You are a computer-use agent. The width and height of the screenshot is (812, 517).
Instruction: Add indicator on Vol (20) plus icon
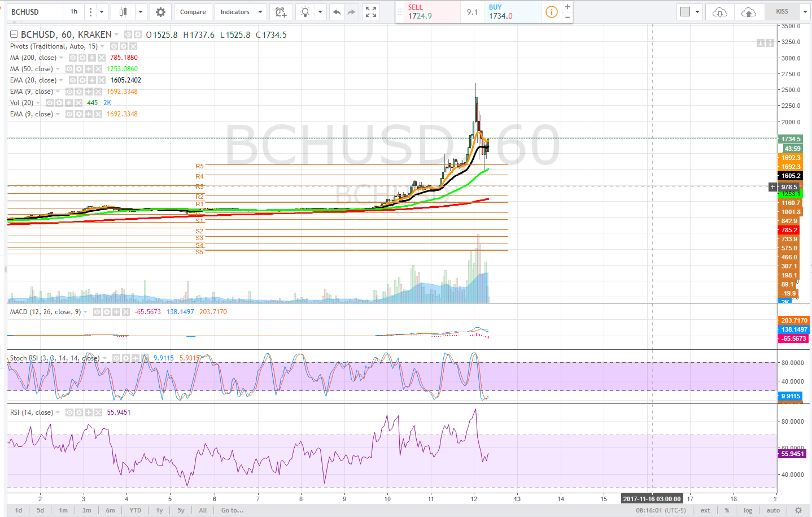68,103
